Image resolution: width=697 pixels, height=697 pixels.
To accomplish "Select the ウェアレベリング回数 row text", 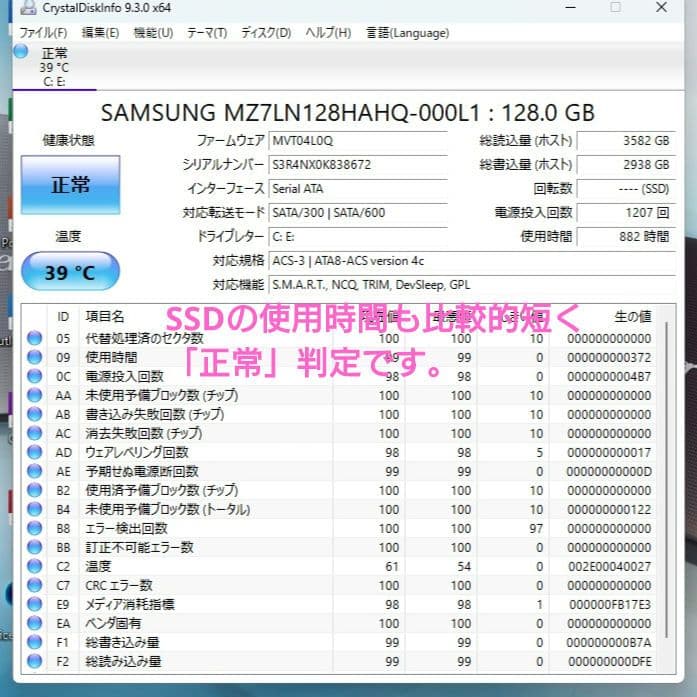I will (x=137, y=453).
